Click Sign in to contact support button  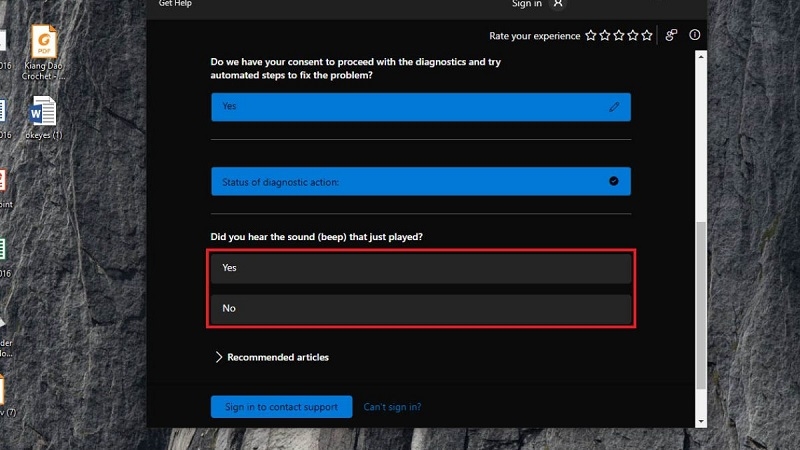281,407
